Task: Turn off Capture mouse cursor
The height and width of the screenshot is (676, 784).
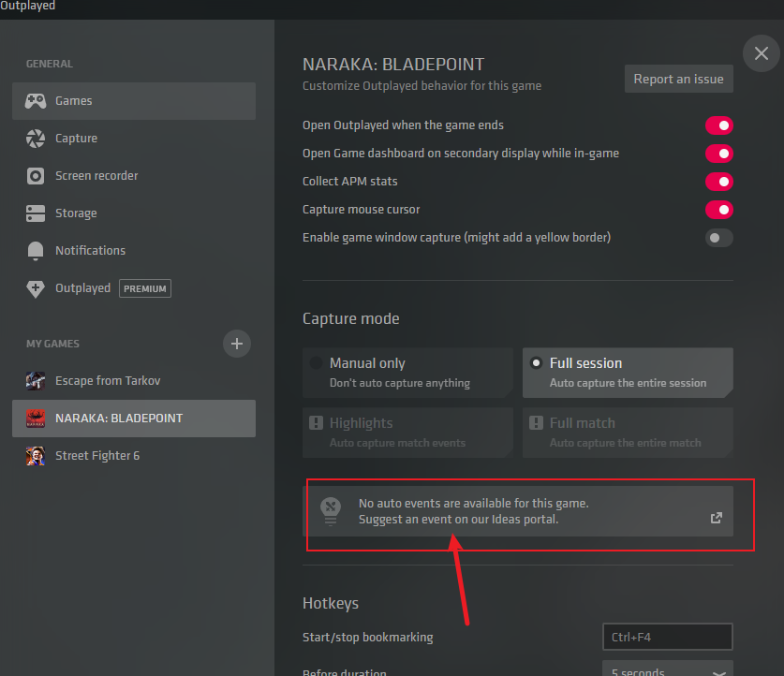Action: click(718, 210)
